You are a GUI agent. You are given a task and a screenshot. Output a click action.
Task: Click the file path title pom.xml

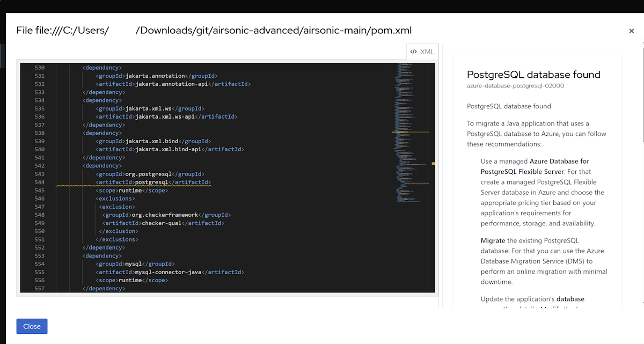point(214,31)
